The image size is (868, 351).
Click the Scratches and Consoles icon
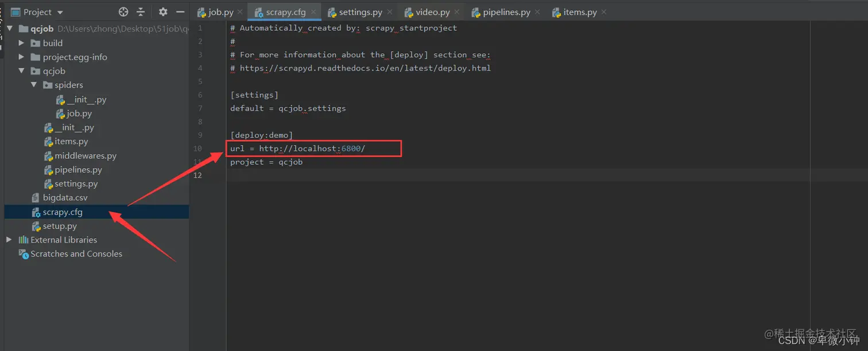[24, 253]
